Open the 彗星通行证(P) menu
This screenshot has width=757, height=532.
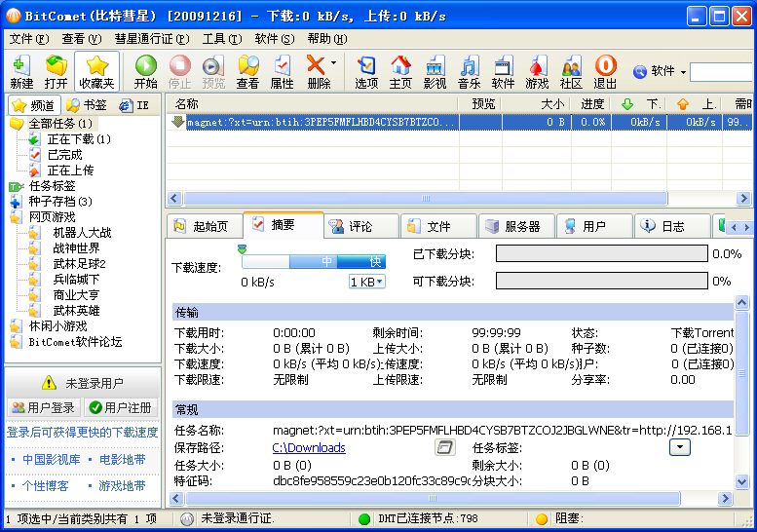152,39
